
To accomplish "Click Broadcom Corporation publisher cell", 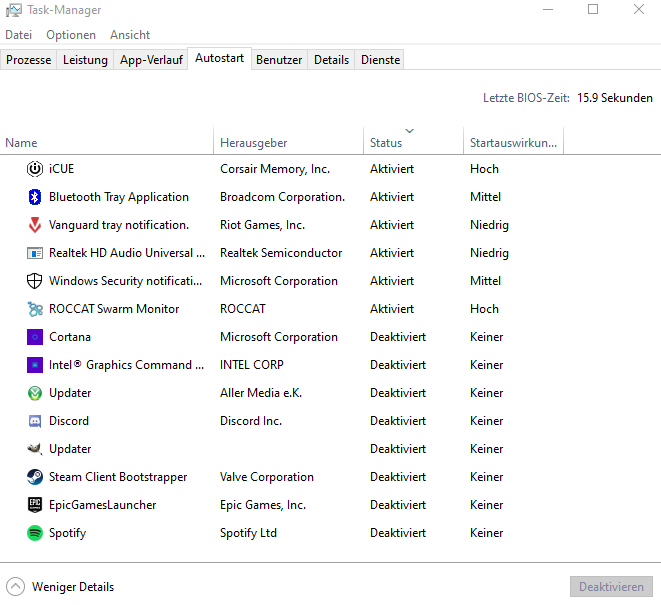I will (282, 197).
